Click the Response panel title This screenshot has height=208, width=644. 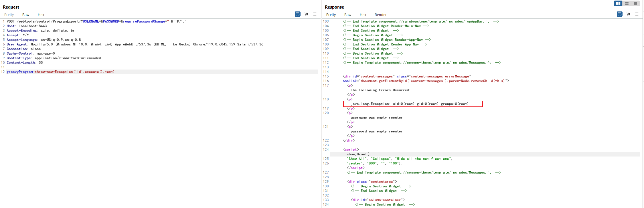point(334,7)
